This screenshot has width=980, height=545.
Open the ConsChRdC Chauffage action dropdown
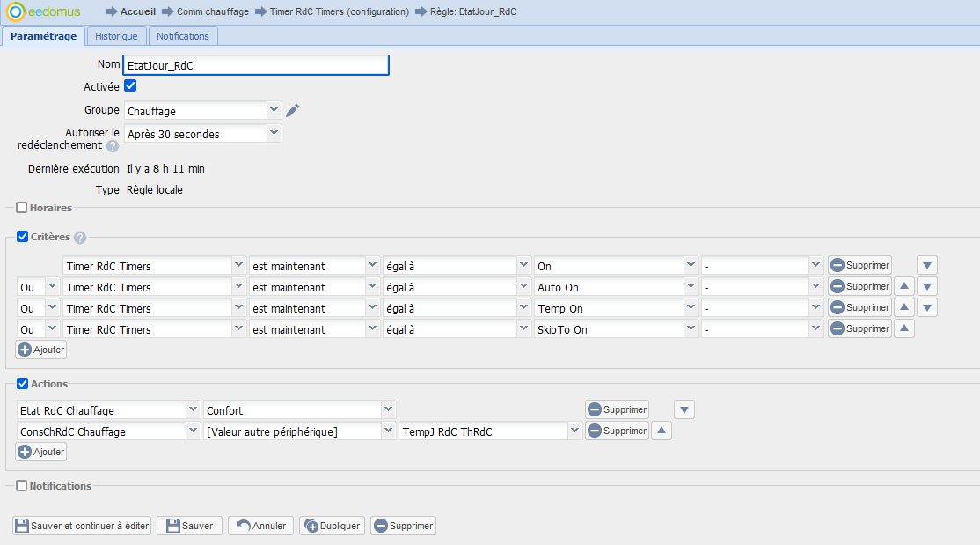coord(194,431)
